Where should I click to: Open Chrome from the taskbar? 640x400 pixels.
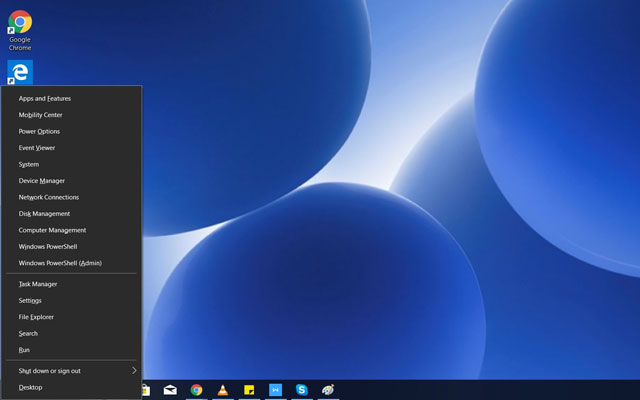pyautogui.click(x=197, y=390)
